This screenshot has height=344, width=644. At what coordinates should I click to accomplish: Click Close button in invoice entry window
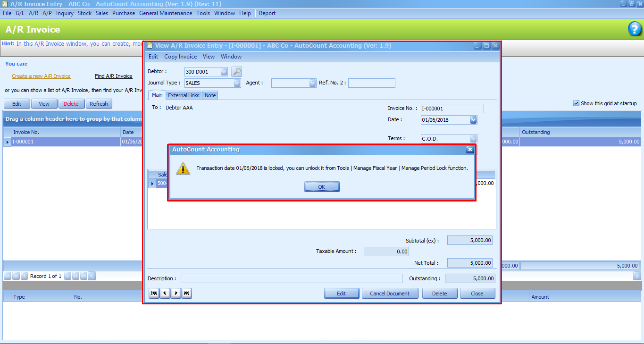tap(477, 294)
